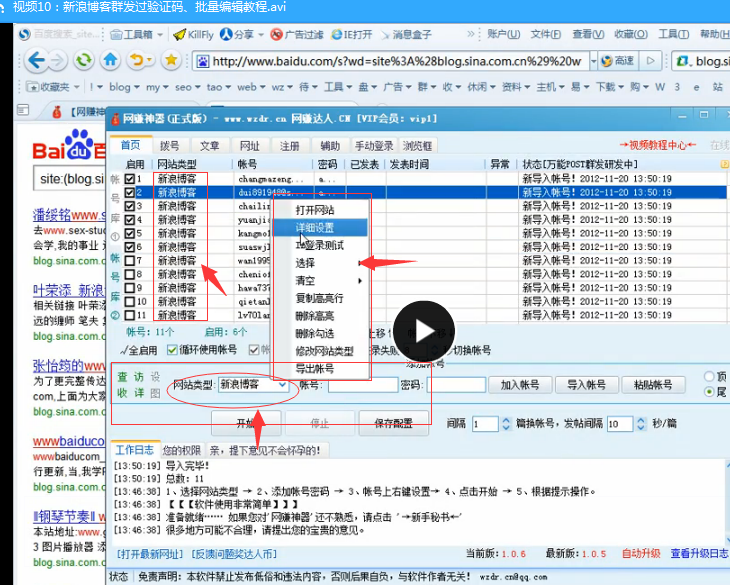Click the 保存配置 button

393,423
